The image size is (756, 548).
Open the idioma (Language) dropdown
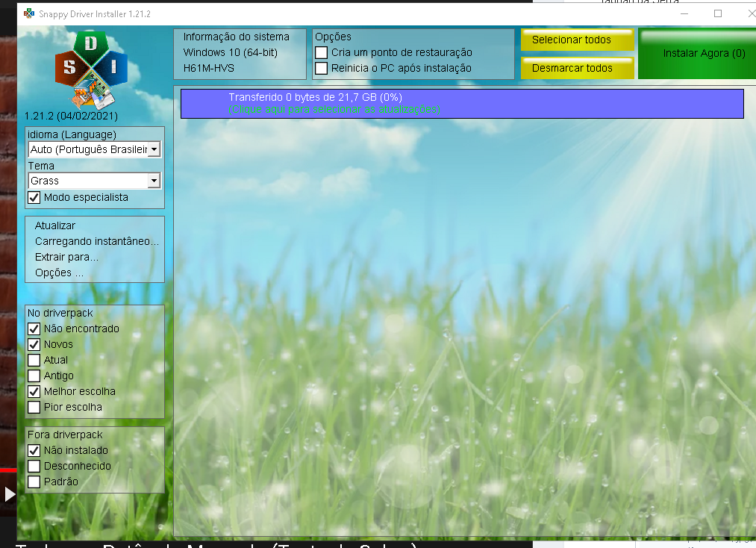pos(95,149)
